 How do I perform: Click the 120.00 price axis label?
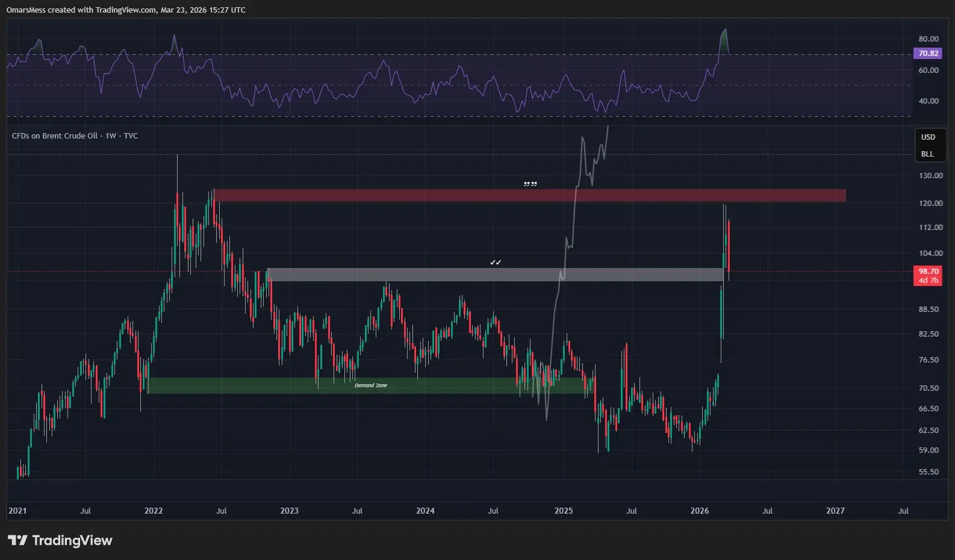click(x=930, y=204)
